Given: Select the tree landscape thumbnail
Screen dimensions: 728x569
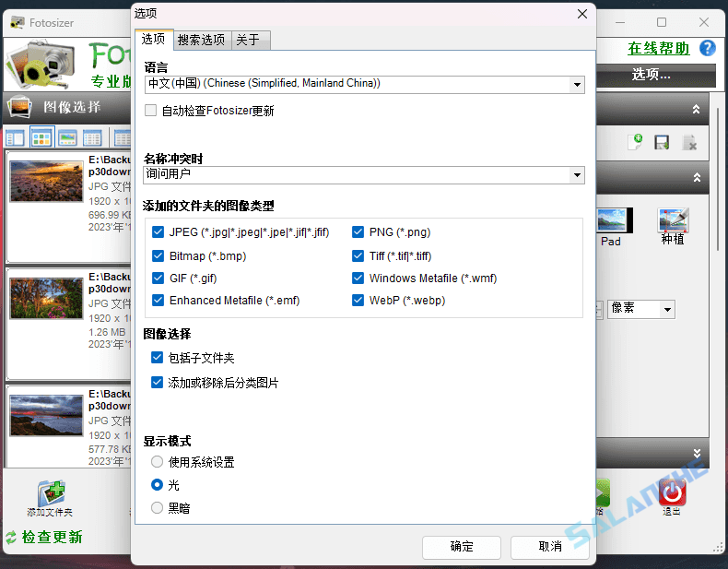Looking at the screenshot, I should click(x=46, y=299).
